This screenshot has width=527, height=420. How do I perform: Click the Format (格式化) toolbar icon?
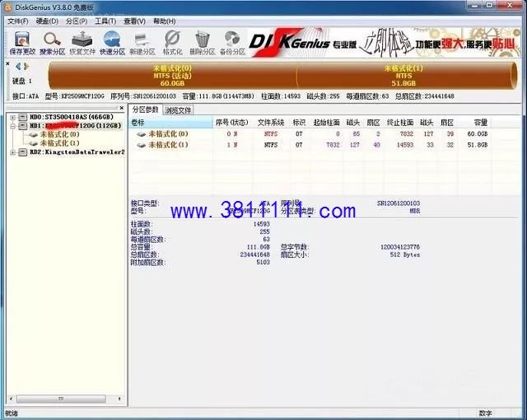pyautogui.click(x=172, y=40)
